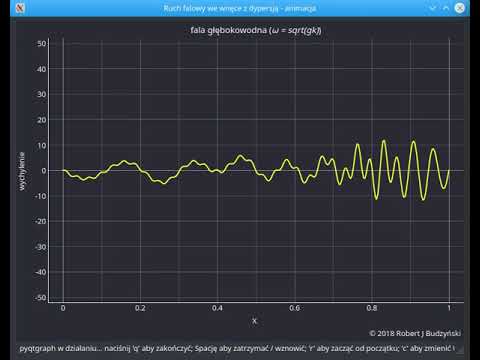Maximize the animation window
Viewport: 480px width, 360px height.
pyautogui.click(x=446, y=8)
